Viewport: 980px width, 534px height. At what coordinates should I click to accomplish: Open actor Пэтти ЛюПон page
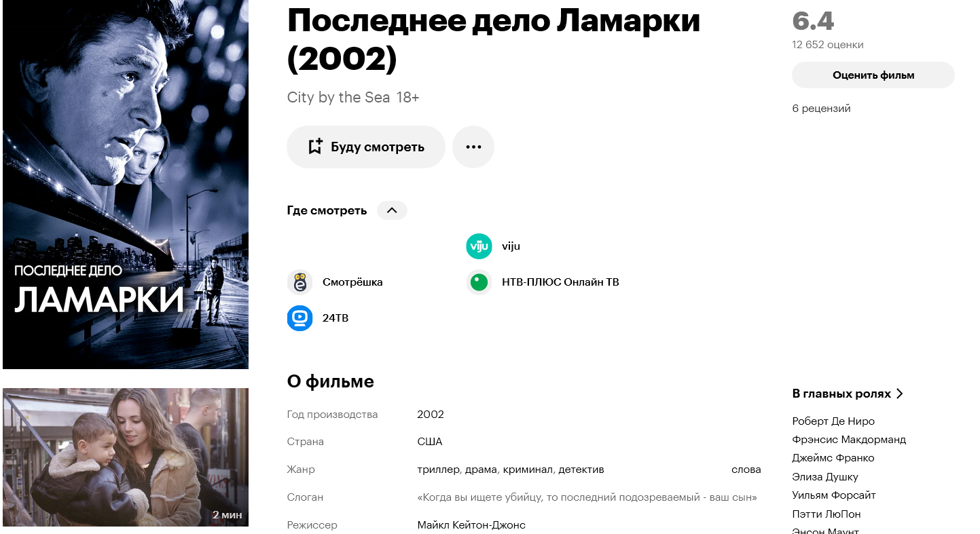click(826, 514)
